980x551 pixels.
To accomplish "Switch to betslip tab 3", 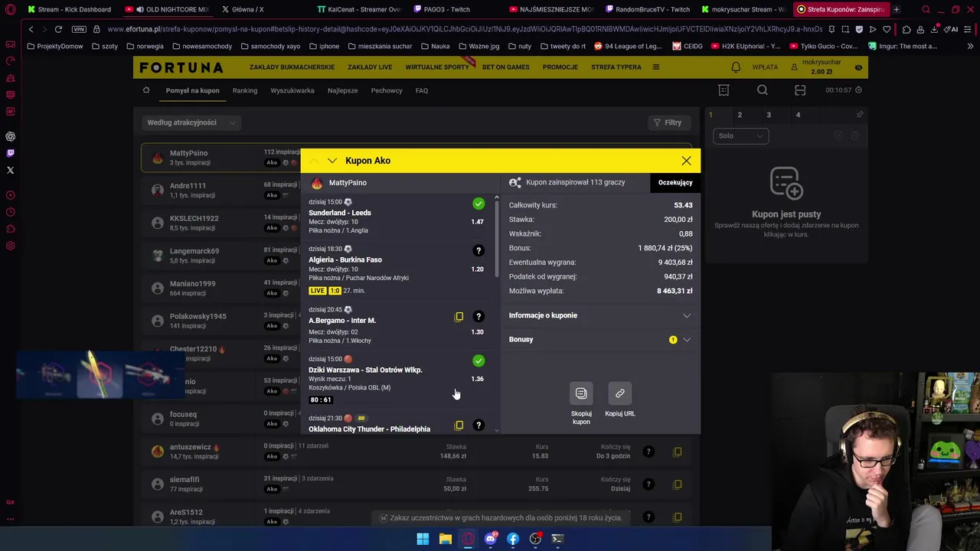I will tap(769, 115).
